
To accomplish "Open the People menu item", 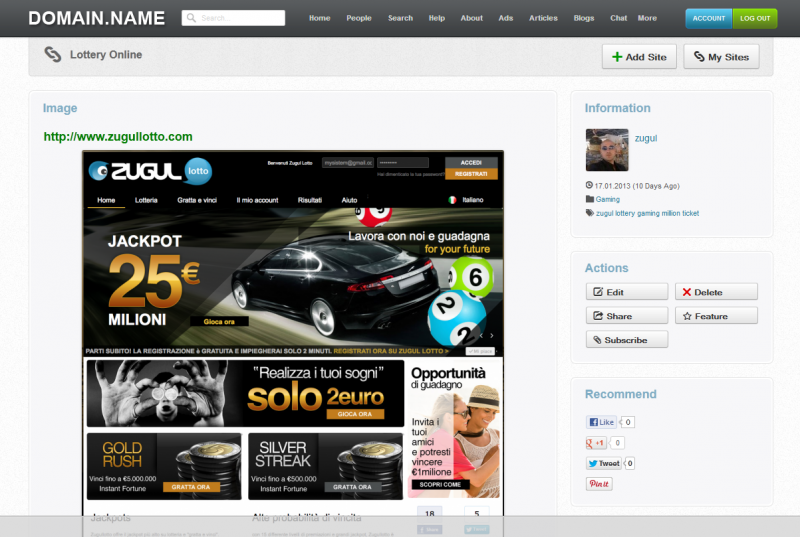I will (359, 18).
